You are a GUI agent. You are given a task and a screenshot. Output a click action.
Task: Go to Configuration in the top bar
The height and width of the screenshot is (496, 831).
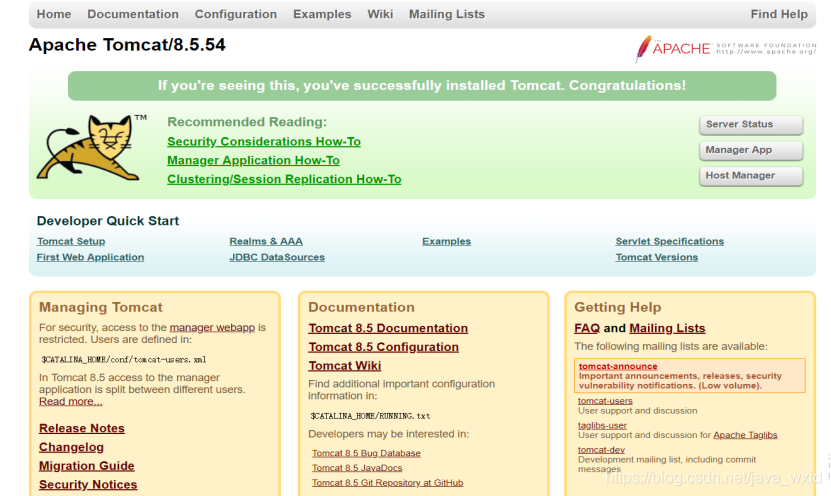click(236, 14)
